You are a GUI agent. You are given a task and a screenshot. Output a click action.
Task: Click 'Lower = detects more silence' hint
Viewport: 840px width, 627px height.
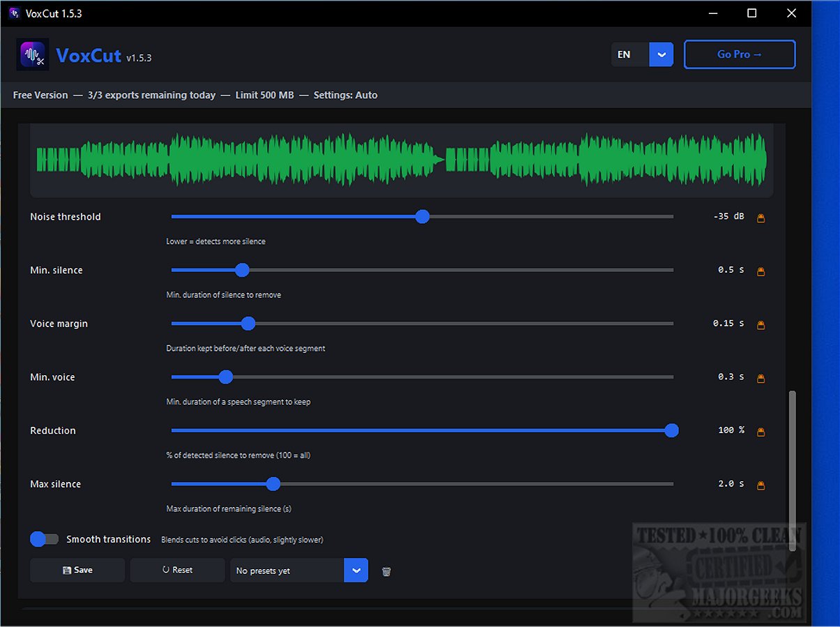pyautogui.click(x=216, y=242)
